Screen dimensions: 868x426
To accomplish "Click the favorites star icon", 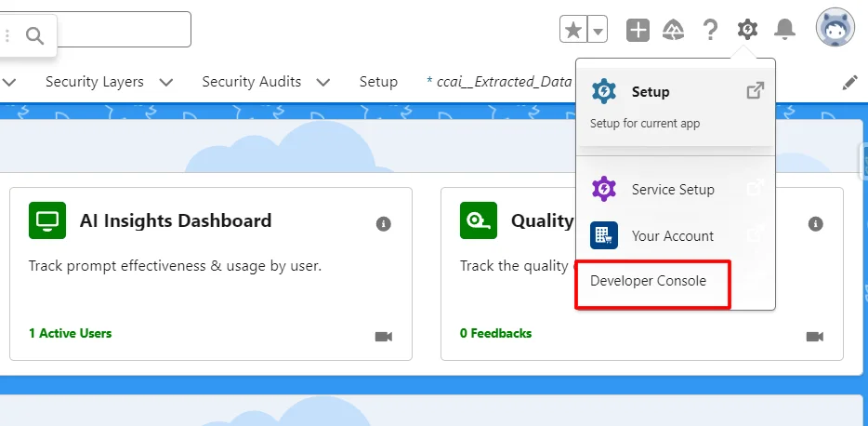I will [x=573, y=30].
